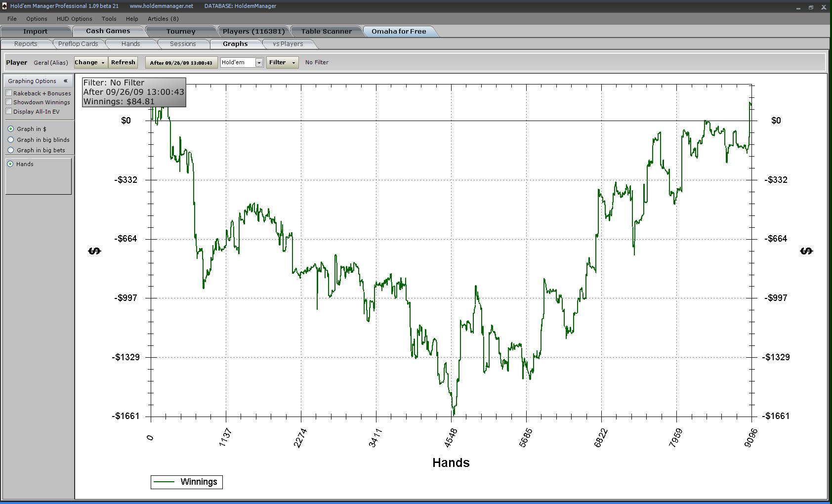Select Graph in big bets option
The image size is (832, 504).
(10, 150)
